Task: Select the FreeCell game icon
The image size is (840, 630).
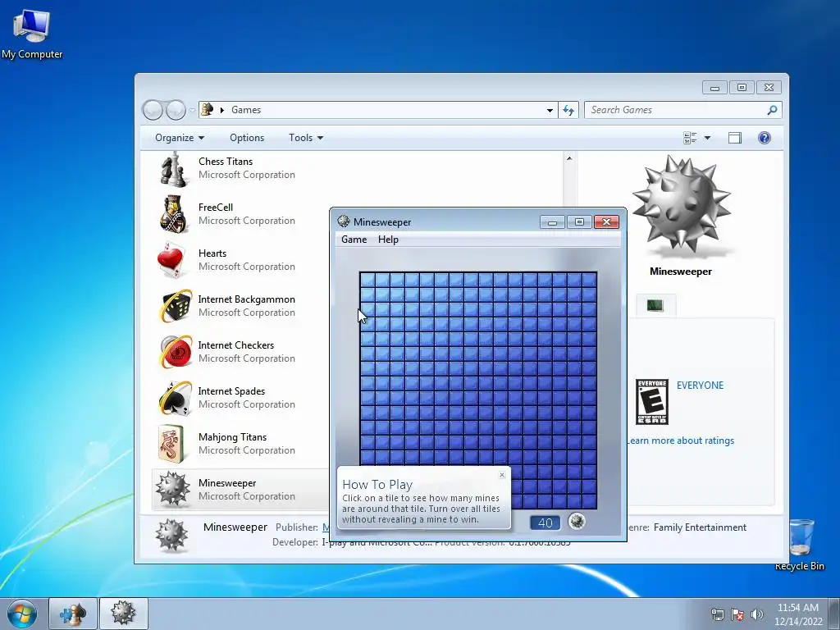Action: click(174, 214)
